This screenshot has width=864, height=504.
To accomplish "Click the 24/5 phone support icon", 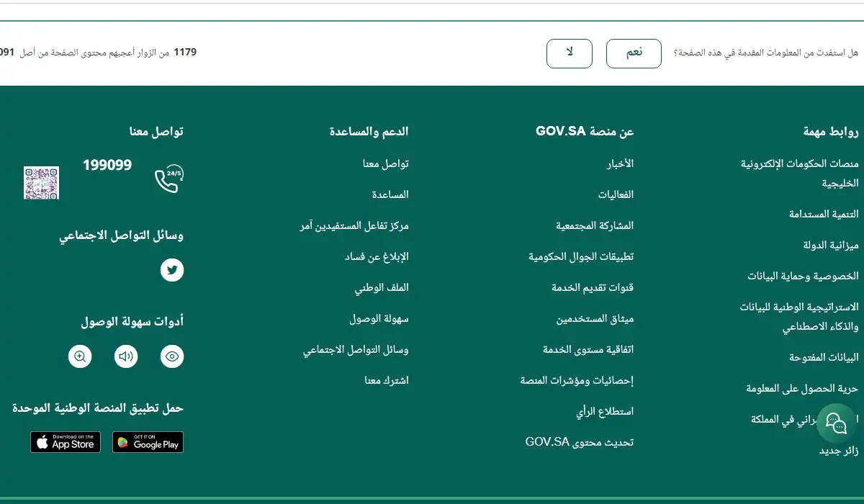I will click(x=169, y=179).
